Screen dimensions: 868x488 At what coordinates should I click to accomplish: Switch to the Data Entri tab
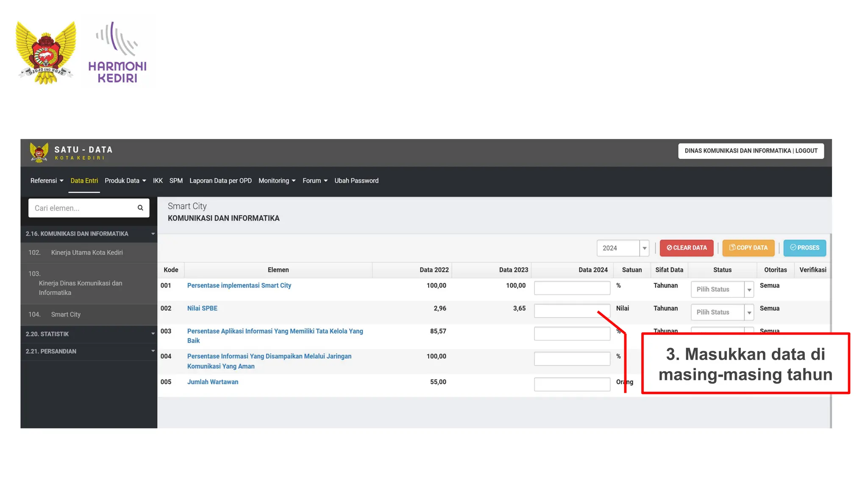pos(84,181)
